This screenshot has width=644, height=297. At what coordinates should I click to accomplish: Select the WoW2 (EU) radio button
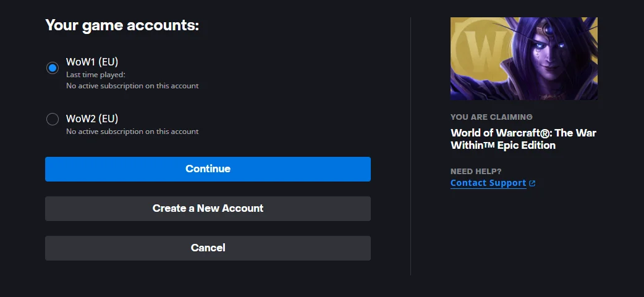pyautogui.click(x=52, y=119)
